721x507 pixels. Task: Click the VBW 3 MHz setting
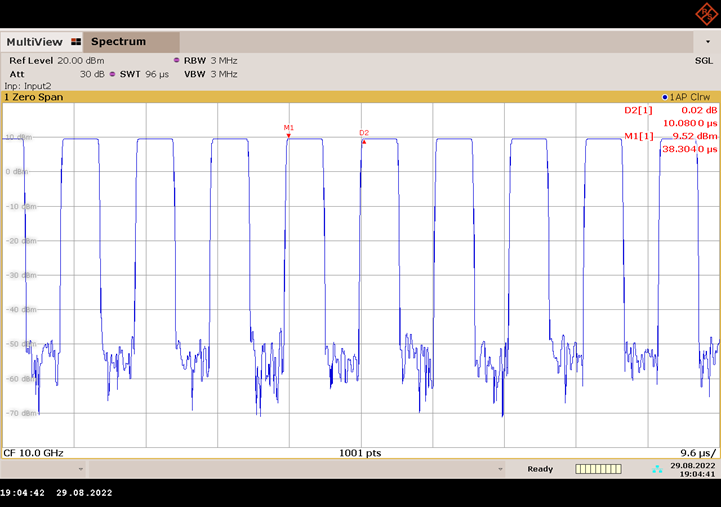tap(210, 74)
